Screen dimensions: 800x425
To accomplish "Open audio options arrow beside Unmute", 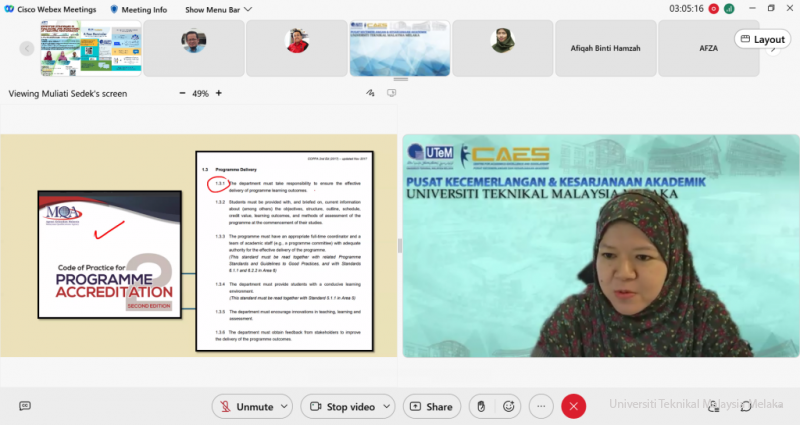I will click(284, 407).
